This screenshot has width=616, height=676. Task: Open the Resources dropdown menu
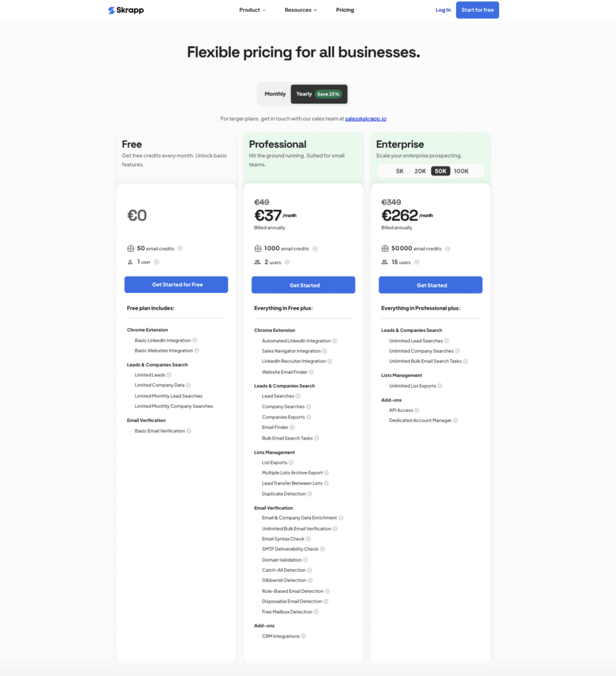300,10
